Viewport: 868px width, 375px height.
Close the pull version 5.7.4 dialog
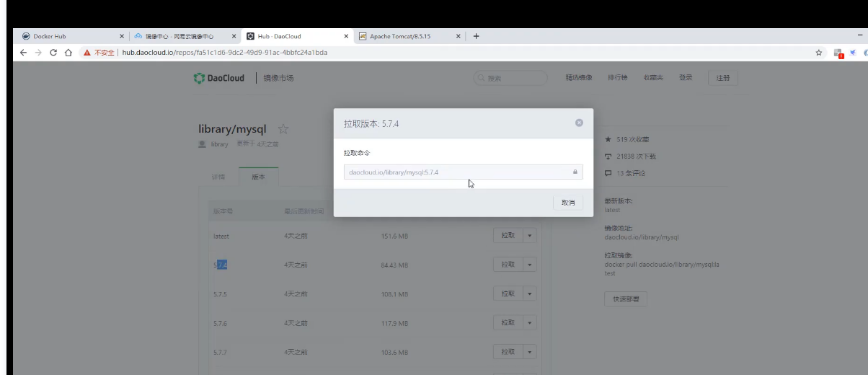tap(579, 123)
